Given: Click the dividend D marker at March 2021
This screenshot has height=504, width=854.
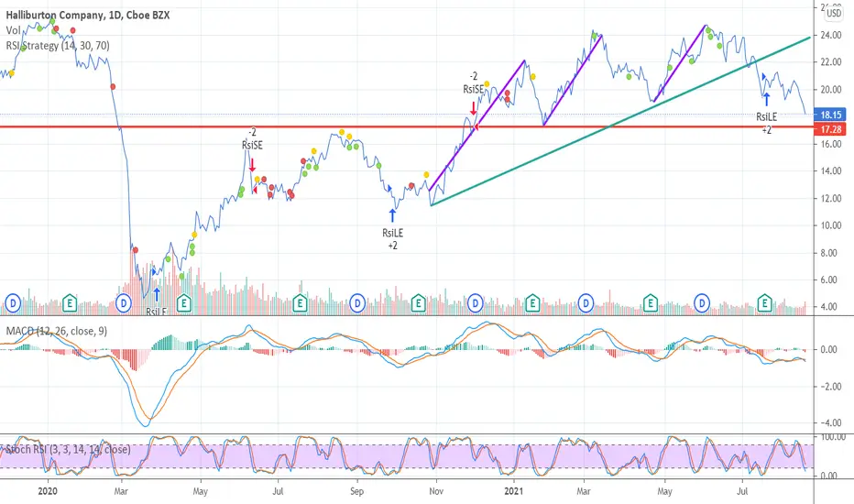Looking at the screenshot, I should tap(586, 303).
